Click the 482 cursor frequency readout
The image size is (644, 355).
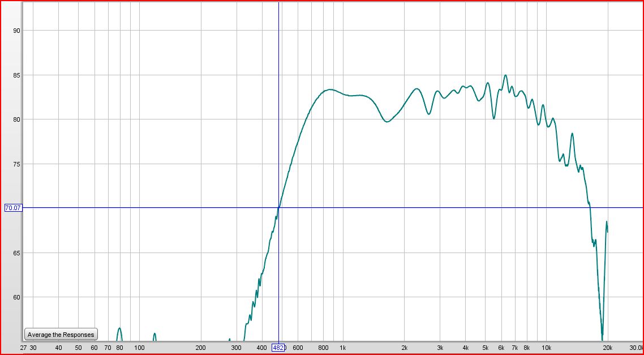(278, 348)
